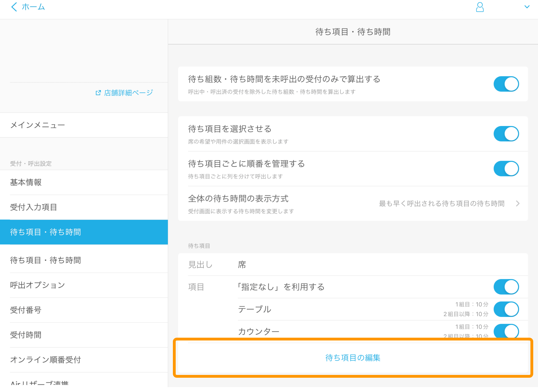Click the back arrow beside ホーム
The height and width of the screenshot is (392, 538).
14,7
